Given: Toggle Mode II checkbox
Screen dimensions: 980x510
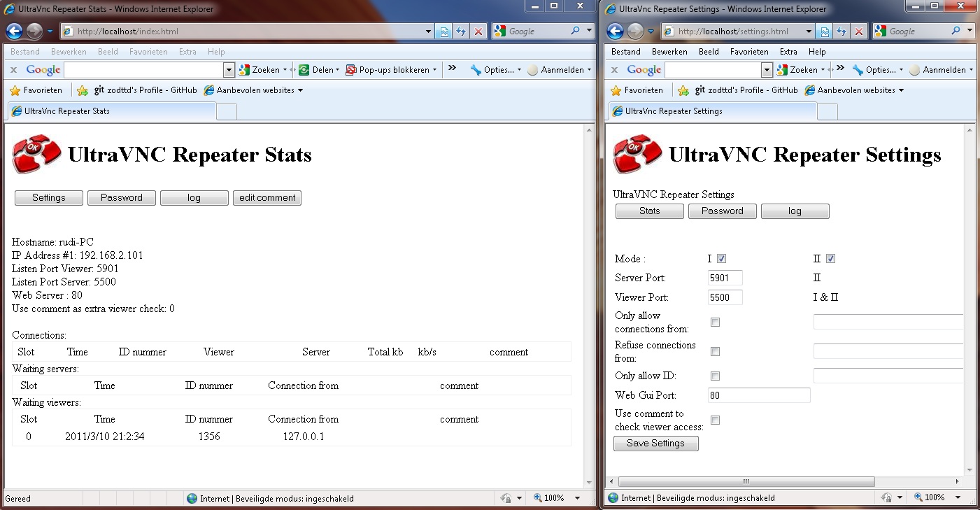Looking at the screenshot, I should pyautogui.click(x=830, y=259).
